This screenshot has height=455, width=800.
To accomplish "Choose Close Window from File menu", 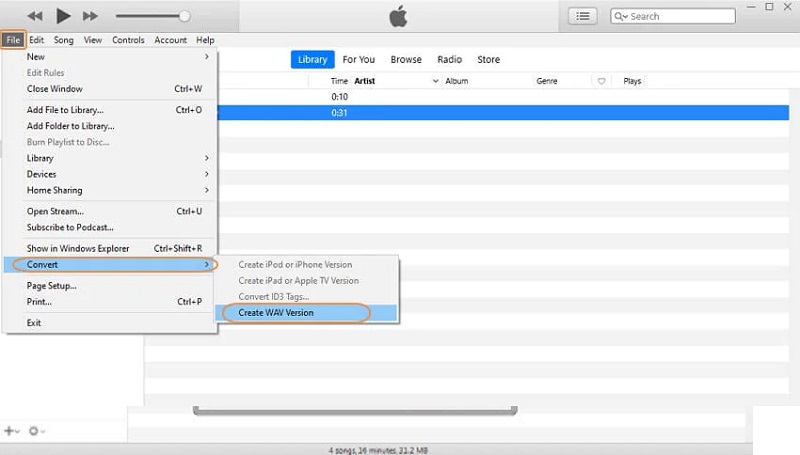I will tap(110, 89).
